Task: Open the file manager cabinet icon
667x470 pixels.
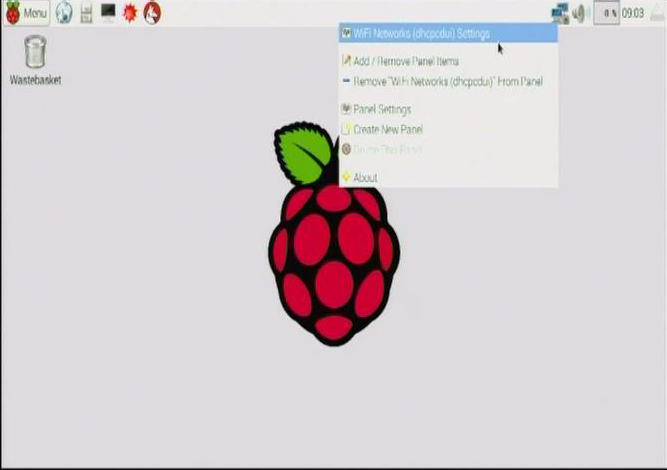Action: point(86,13)
